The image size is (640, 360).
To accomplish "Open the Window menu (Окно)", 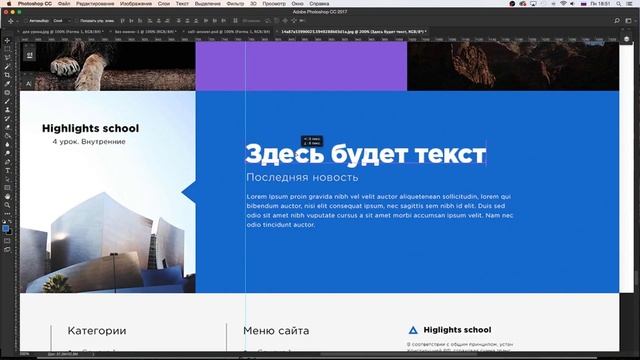I will [x=297, y=3].
